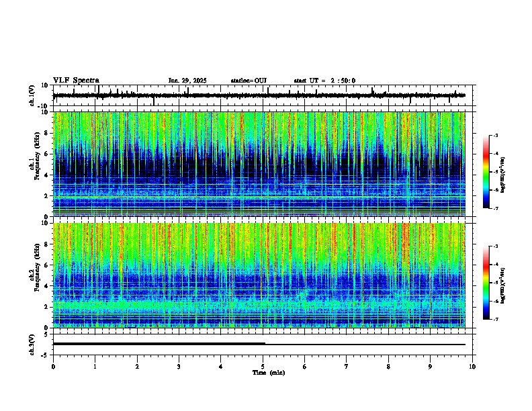The width and height of the screenshot is (532, 411).
Task: Click the ch.2 colorbar log(PSD) label
Action: (x=502, y=285)
